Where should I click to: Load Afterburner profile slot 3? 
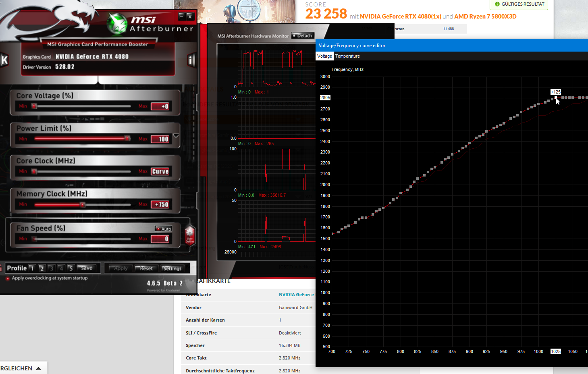pyautogui.click(x=51, y=268)
